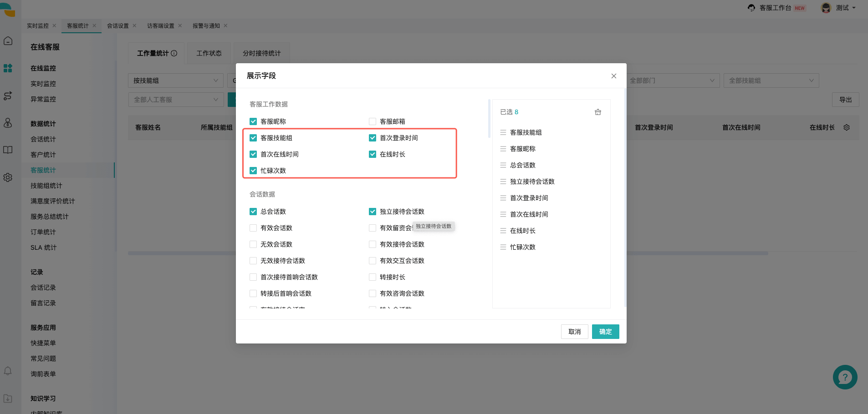Expand the 测试 user menu arrow
The height and width of the screenshot is (414, 868).
pos(854,8)
